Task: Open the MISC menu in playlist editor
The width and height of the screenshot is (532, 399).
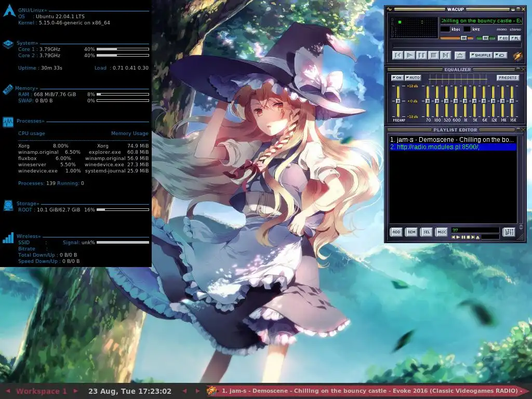Action: click(x=442, y=232)
